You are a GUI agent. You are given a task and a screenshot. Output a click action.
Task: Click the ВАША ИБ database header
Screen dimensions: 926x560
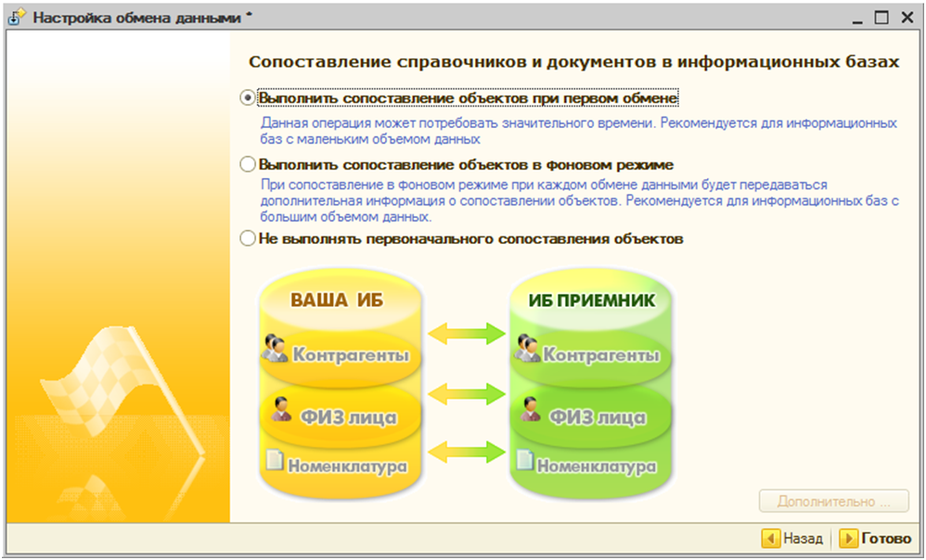click(336, 300)
